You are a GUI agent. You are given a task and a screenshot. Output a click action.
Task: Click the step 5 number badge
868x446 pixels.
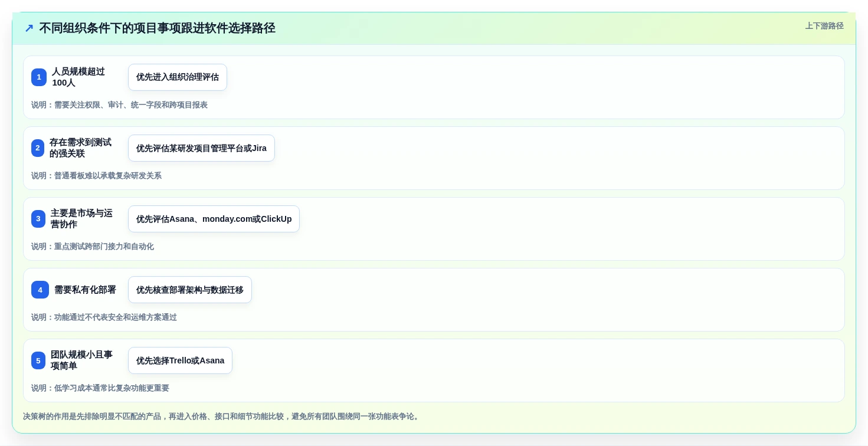click(x=38, y=360)
